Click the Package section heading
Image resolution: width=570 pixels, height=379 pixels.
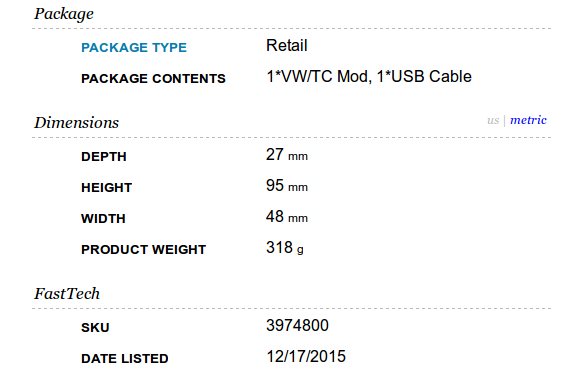pos(64,15)
